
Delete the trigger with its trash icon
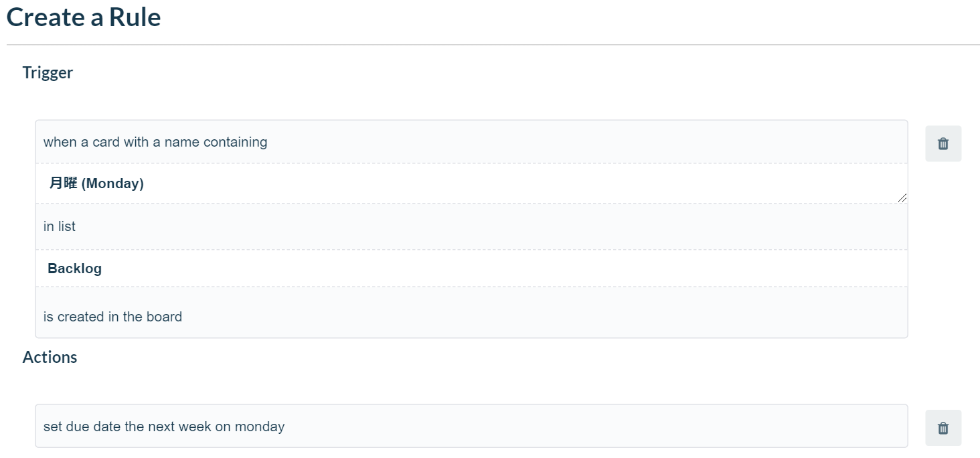(x=943, y=143)
